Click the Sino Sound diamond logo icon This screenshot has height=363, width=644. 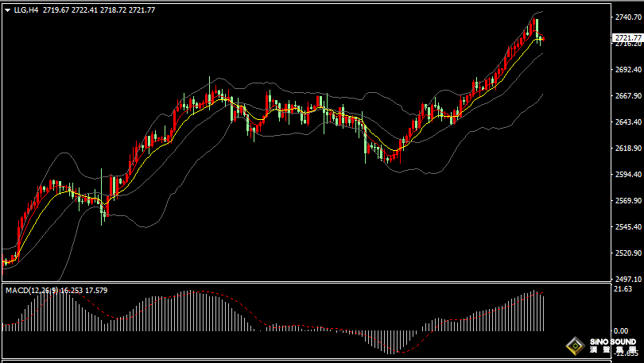576,346
